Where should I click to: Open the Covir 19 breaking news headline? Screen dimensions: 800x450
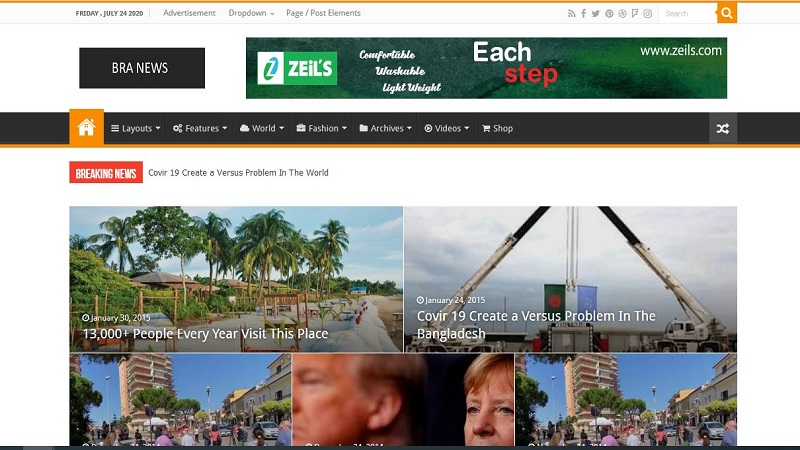[238, 173]
